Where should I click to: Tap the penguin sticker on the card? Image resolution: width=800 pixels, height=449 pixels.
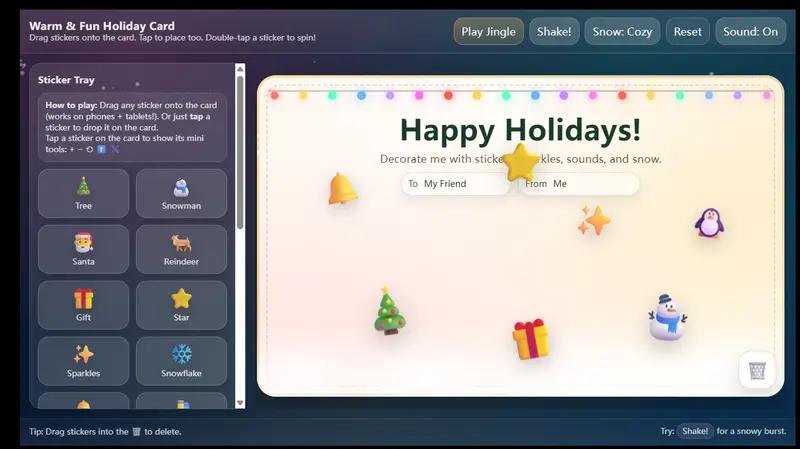[709, 222]
